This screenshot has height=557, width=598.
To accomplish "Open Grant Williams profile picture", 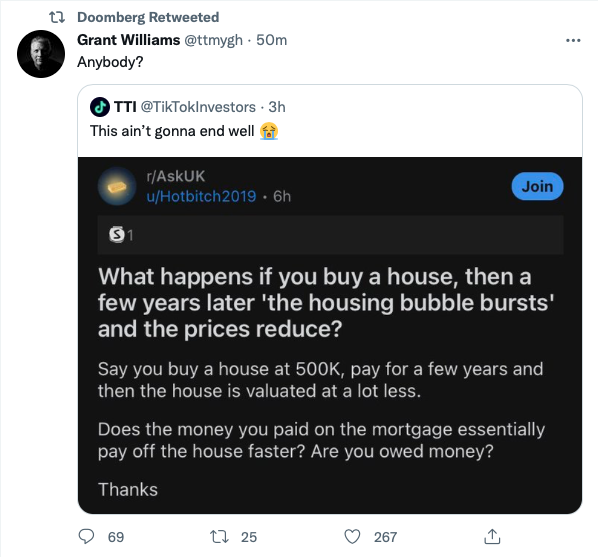I will point(41,54).
